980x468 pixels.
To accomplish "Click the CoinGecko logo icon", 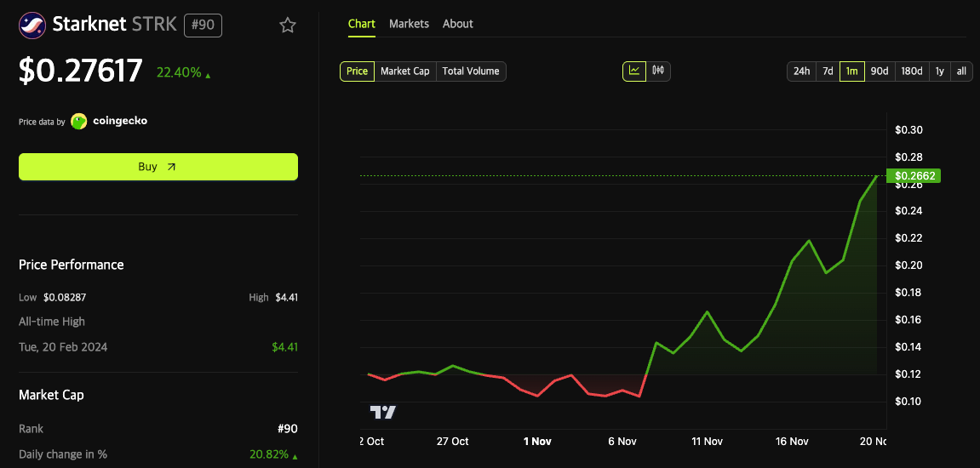I will pos(79,122).
